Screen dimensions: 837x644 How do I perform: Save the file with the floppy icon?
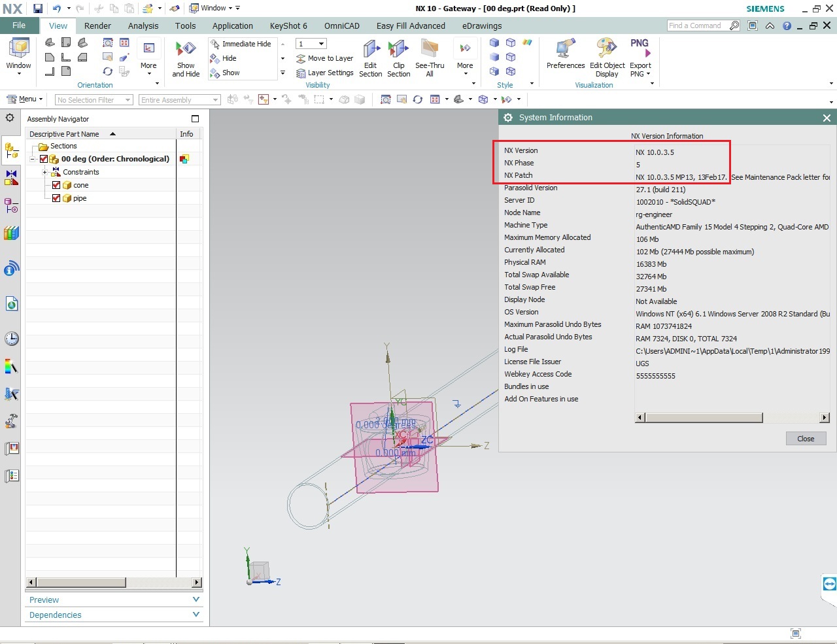38,8
